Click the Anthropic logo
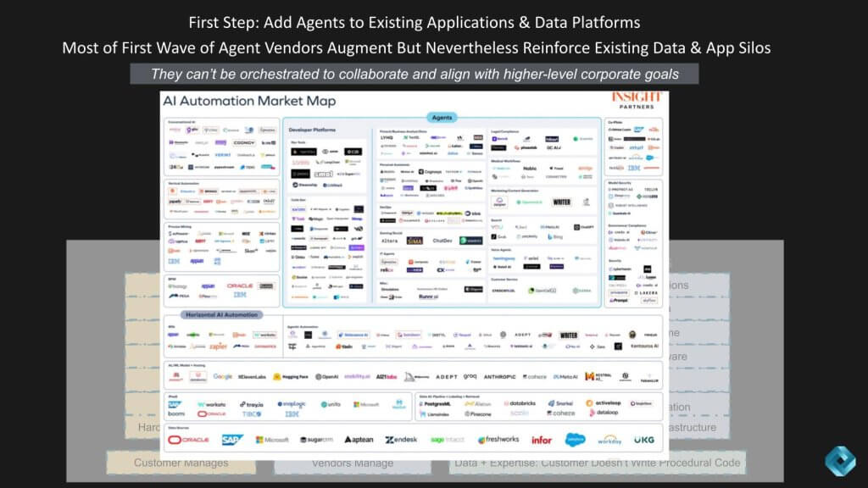 tap(499, 377)
